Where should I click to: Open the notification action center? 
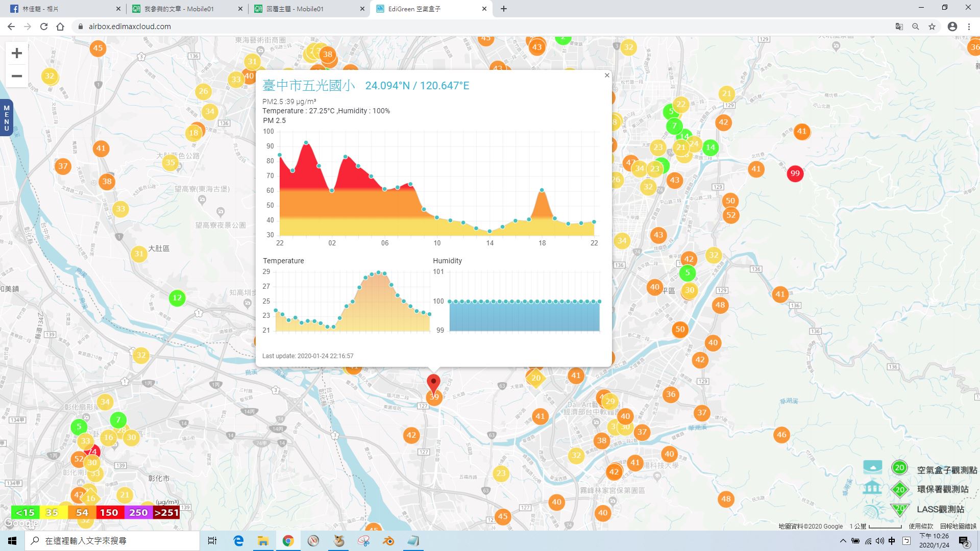[x=964, y=541]
